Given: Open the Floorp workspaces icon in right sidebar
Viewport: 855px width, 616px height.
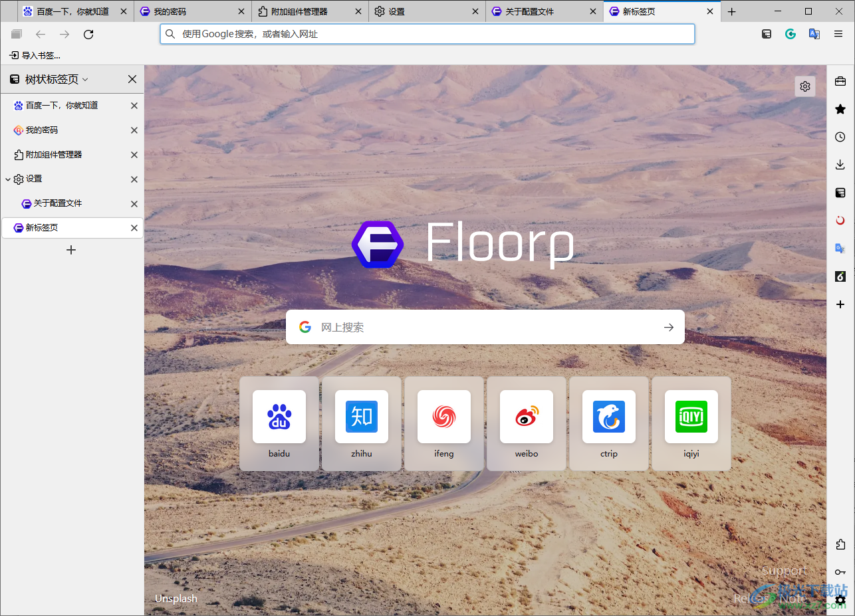Looking at the screenshot, I should pos(840,80).
